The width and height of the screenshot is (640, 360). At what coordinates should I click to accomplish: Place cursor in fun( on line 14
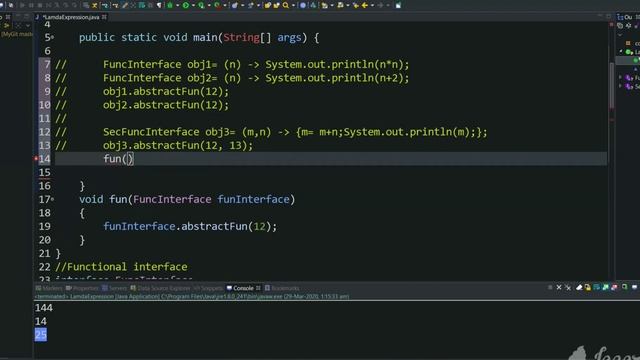(x=118, y=159)
